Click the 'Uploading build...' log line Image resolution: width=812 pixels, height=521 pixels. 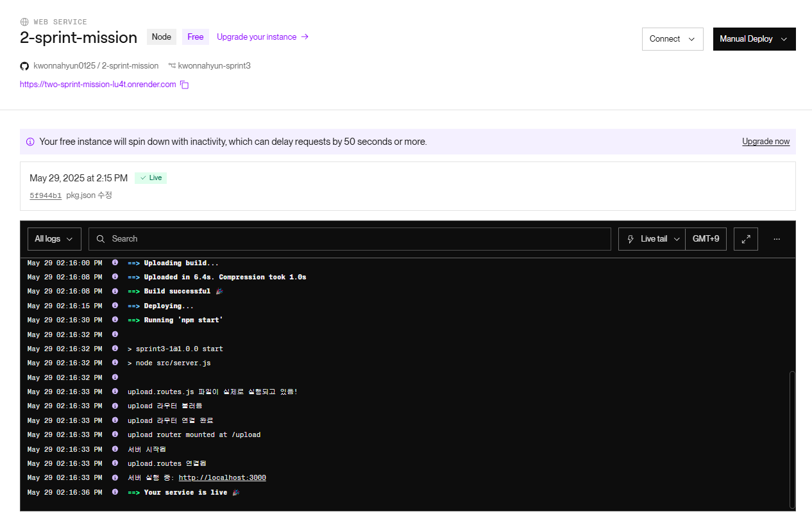[x=173, y=263]
